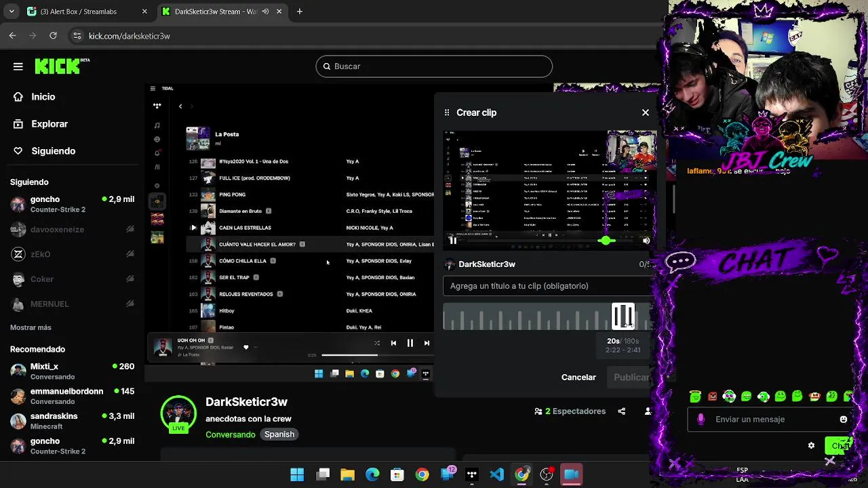868x488 pixels.
Task: Skip to next track in TIDAL
Action: pyautogui.click(x=427, y=343)
